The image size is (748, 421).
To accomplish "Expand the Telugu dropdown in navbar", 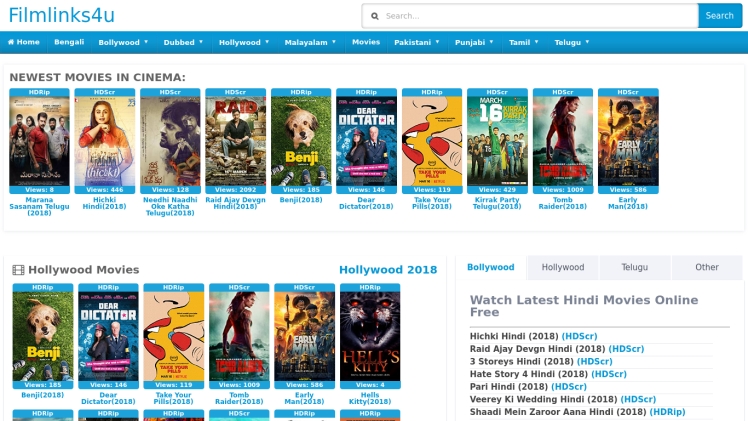I will point(571,42).
